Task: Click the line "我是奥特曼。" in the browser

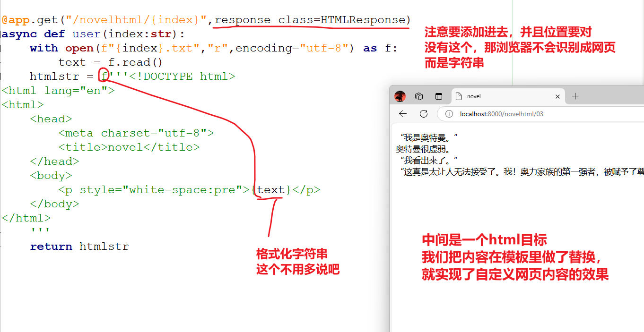Action: point(429,138)
